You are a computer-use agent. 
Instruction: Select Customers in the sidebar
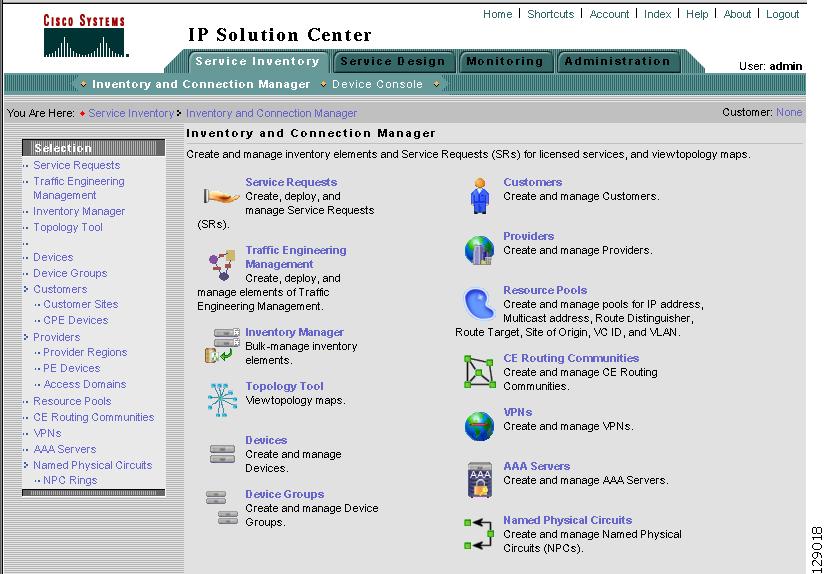coord(60,289)
